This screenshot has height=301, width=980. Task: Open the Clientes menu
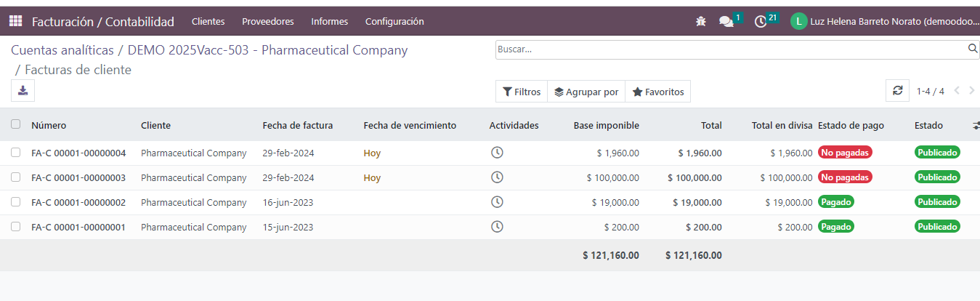pyautogui.click(x=208, y=22)
